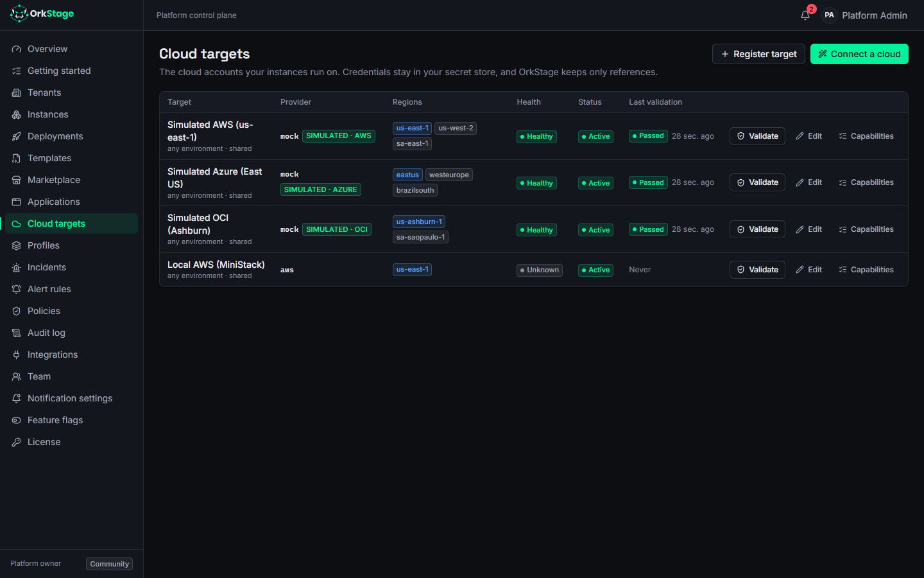Validate the Simulated OCI target
Viewport: 924px width, 578px height.
[x=757, y=229]
